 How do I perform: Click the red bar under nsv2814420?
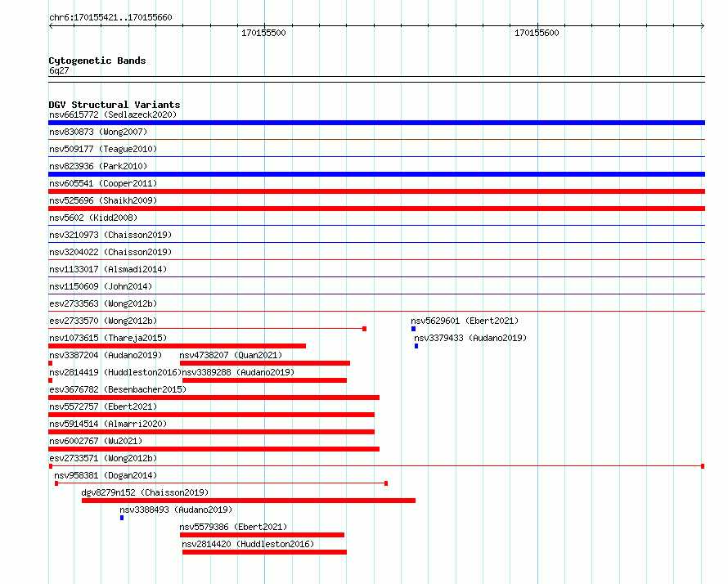[x=265, y=552]
